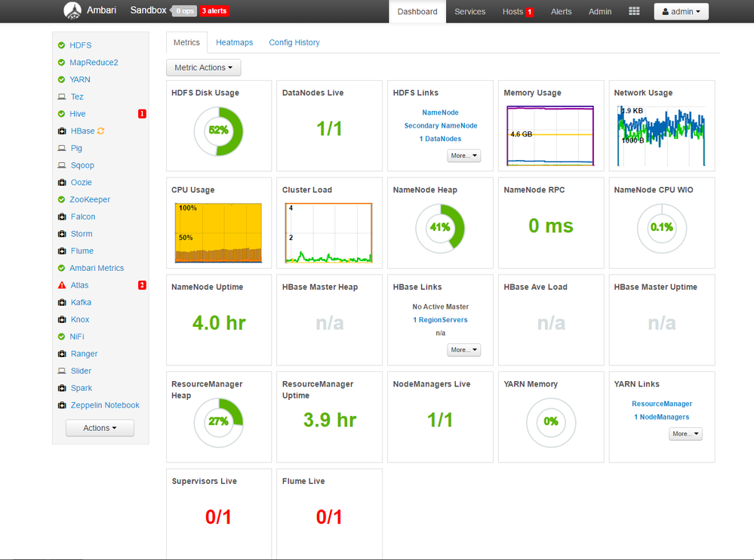Open the Cluster Load graph

click(x=329, y=233)
